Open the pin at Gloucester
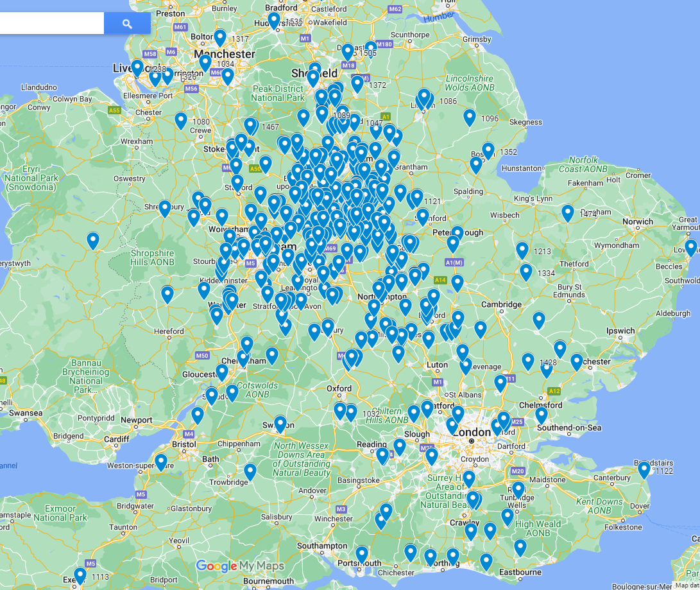Viewport: 700px width, 590px height. point(222,372)
